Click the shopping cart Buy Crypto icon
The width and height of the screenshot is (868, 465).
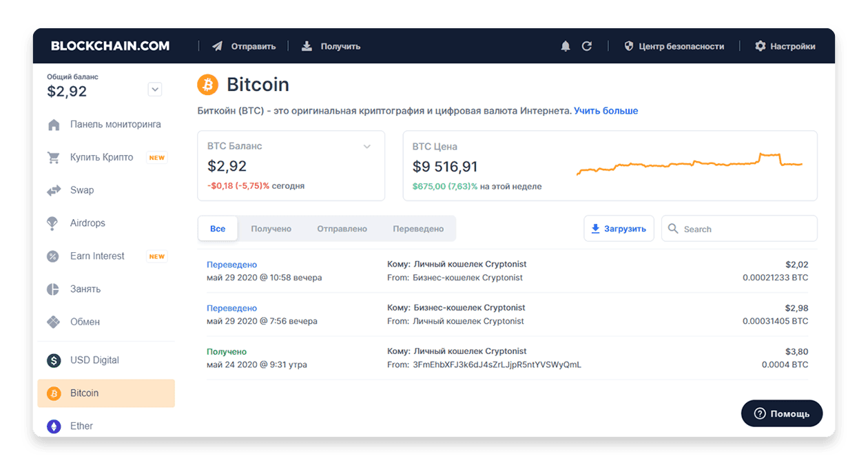(53, 158)
